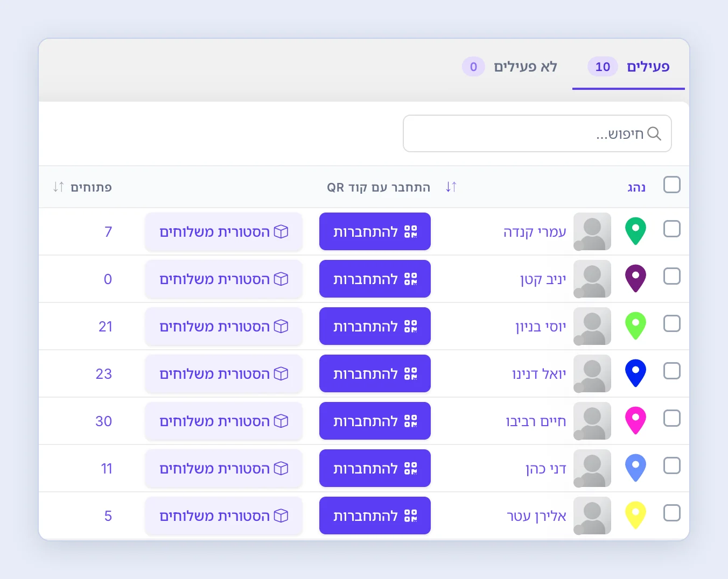Click the light green pin for יוסי בניון
Screen dimensions: 728x579
point(635,326)
